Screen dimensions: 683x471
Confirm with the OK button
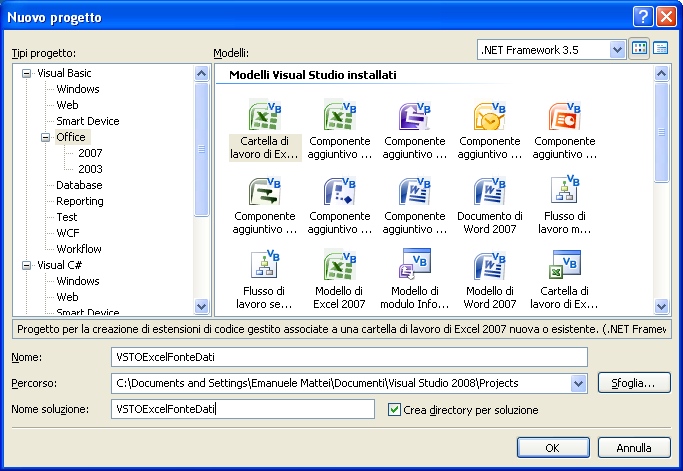(553, 448)
